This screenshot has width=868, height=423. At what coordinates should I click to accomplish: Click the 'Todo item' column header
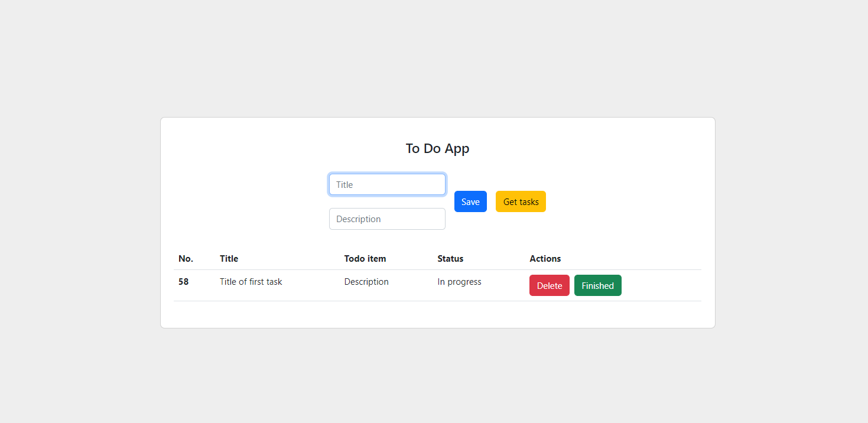pyautogui.click(x=365, y=259)
